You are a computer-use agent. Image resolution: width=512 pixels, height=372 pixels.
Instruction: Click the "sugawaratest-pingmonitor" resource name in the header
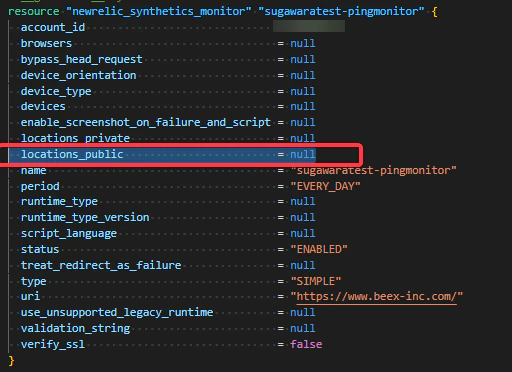tap(341, 12)
